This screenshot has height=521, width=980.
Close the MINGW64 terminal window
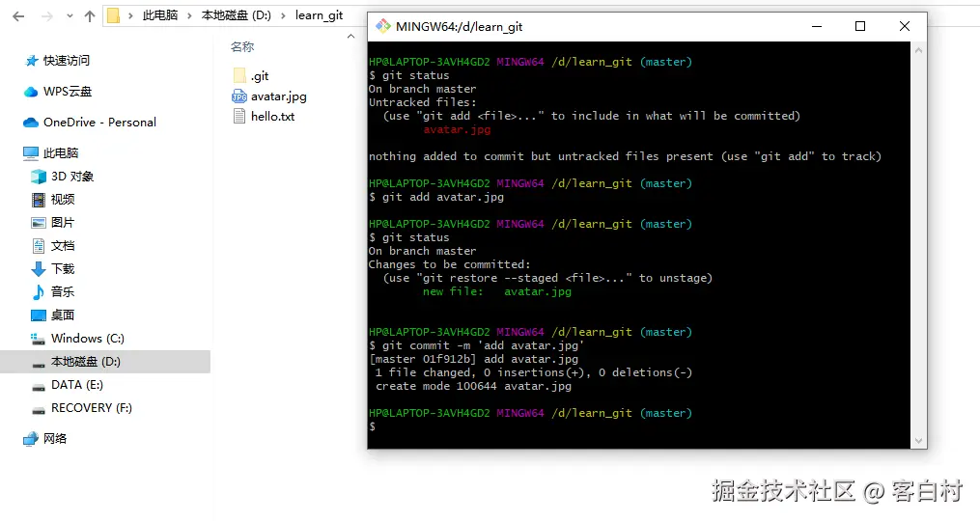[x=905, y=26]
